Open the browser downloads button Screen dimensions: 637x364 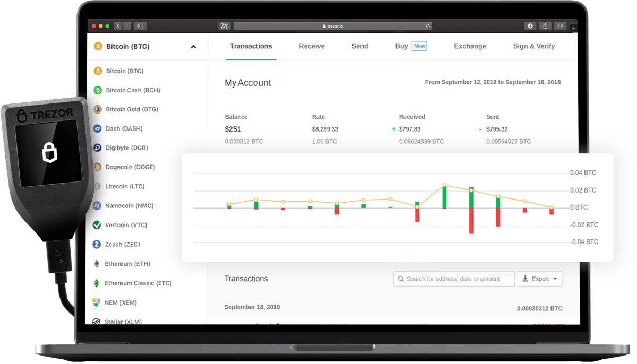point(530,26)
